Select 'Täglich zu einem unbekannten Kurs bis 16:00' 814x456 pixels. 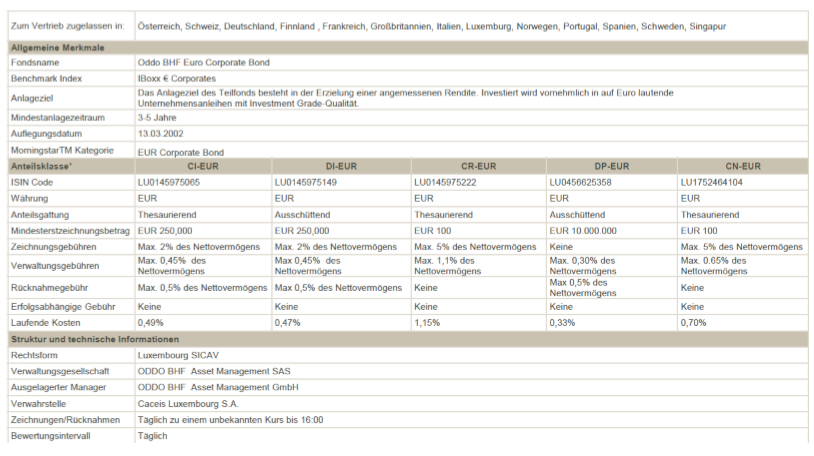click(230, 420)
